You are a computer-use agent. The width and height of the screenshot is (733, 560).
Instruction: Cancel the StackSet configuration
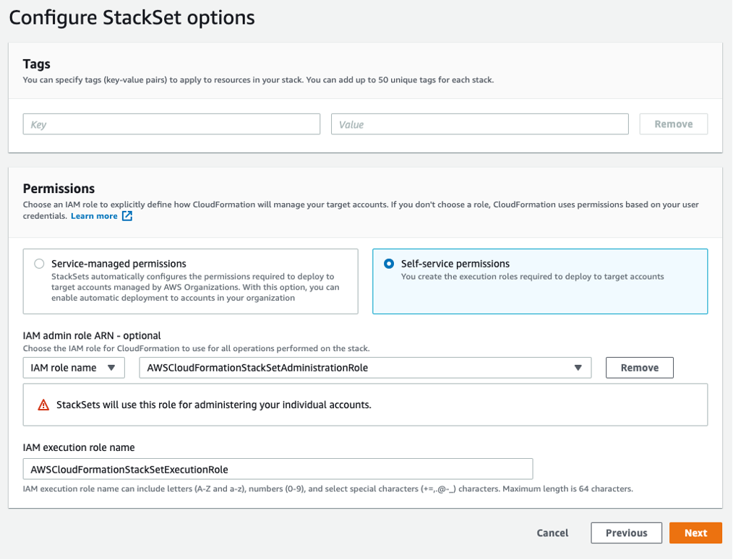pos(552,533)
